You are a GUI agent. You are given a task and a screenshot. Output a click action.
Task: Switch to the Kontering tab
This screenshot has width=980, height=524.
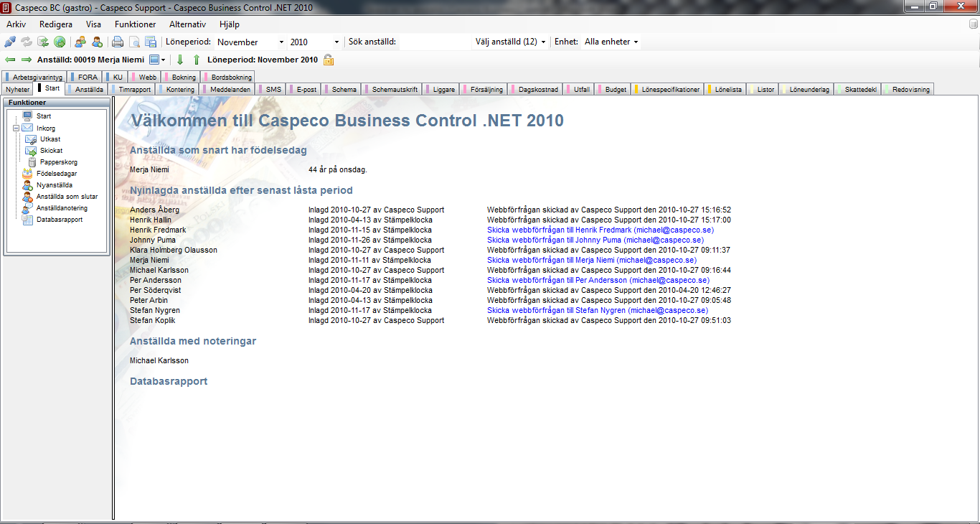177,89
